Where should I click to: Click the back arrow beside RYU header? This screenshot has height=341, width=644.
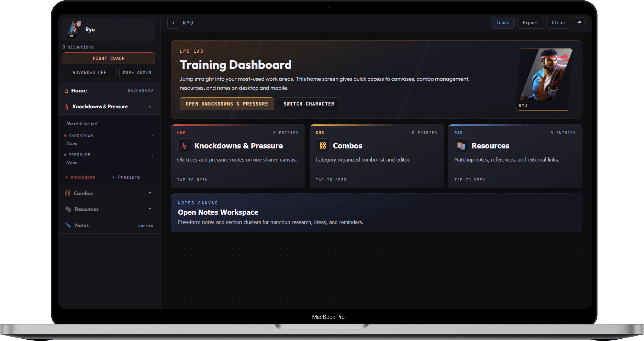(x=173, y=23)
